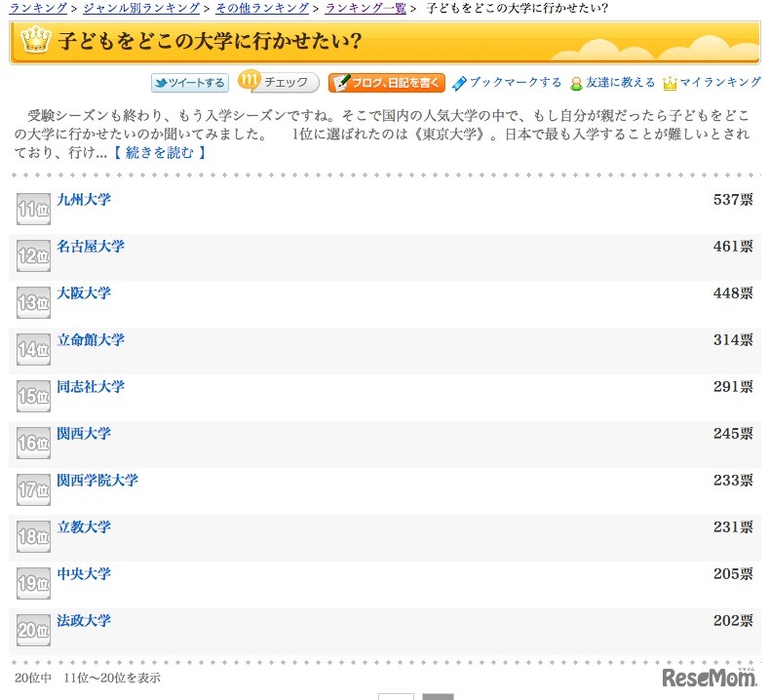Viewport: 770px width, 700px height.
Task: Click the ブックマークする link
Action: [x=516, y=82]
